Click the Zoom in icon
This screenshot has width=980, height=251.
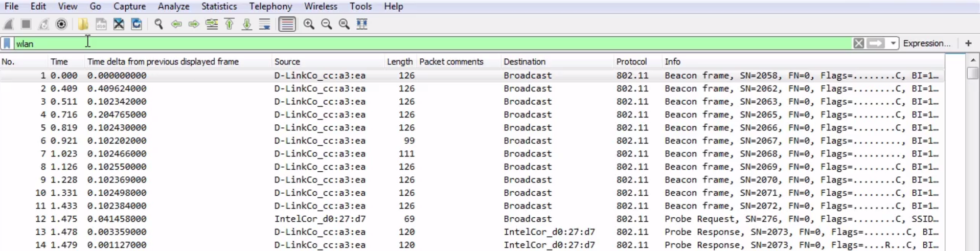309,24
